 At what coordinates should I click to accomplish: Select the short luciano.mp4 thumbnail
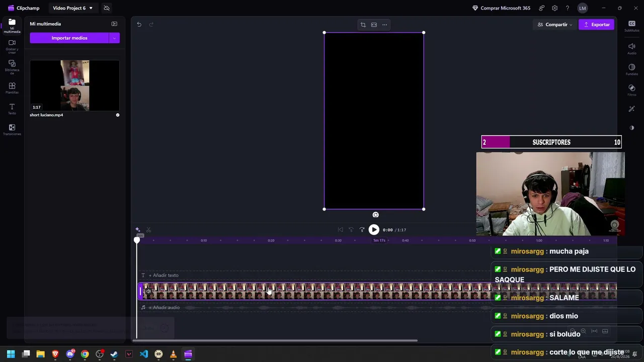coord(74,85)
